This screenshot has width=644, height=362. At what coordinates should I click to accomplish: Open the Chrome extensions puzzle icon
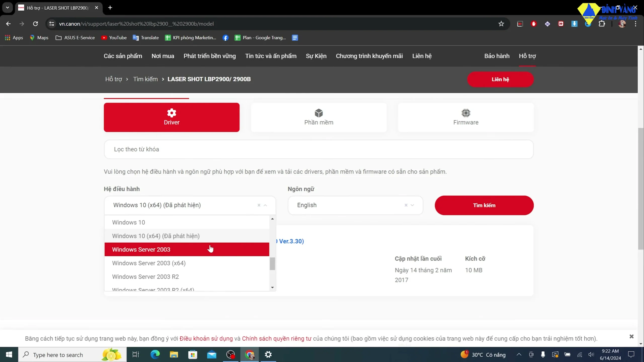tap(602, 24)
